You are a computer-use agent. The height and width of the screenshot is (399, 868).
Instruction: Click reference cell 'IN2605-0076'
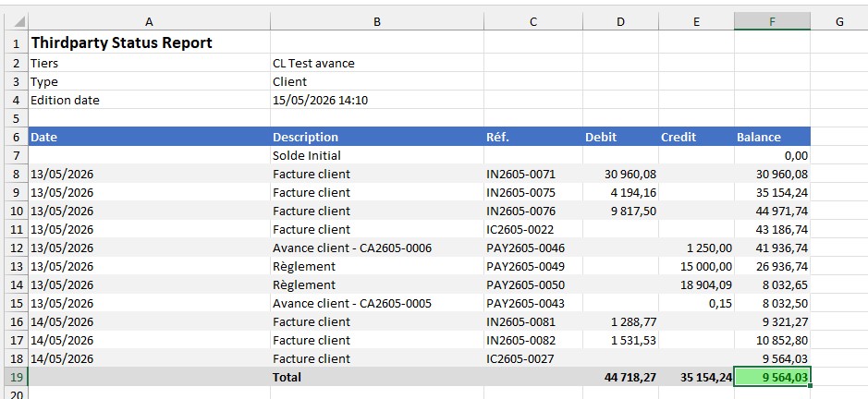[x=533, y=211]
